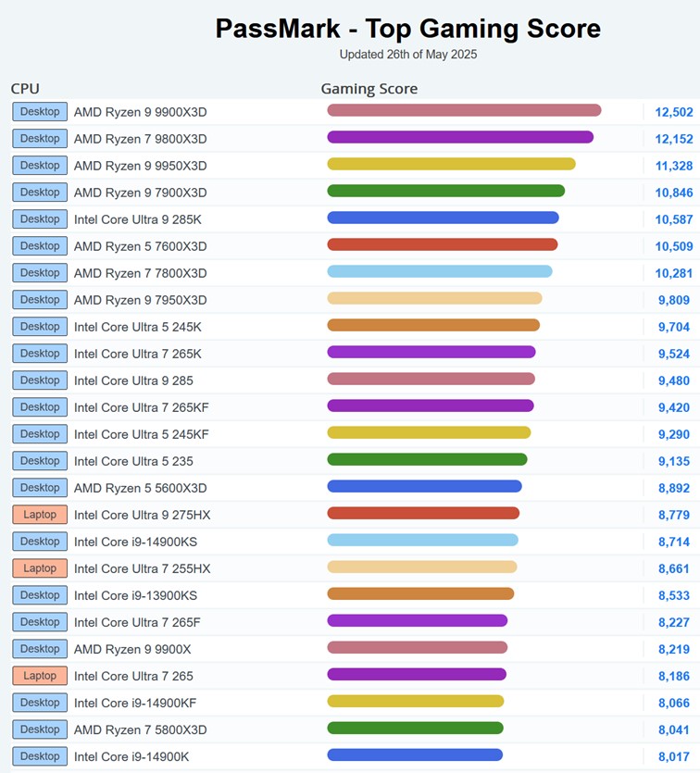Click the score value 10,509

pos(674,246)
